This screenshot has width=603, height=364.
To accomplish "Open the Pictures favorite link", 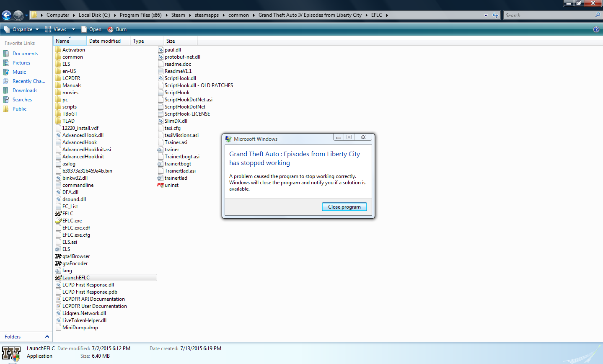I will coord(21,63).
